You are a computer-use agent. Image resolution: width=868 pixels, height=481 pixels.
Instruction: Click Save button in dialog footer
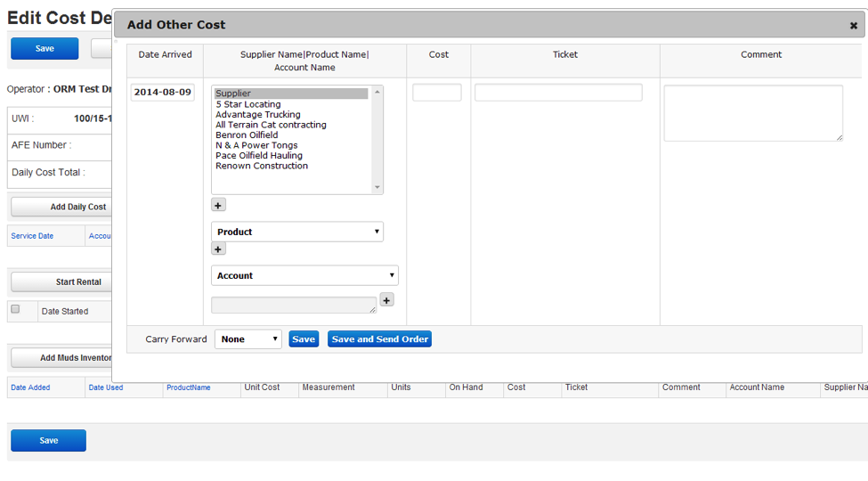[304, 339]
